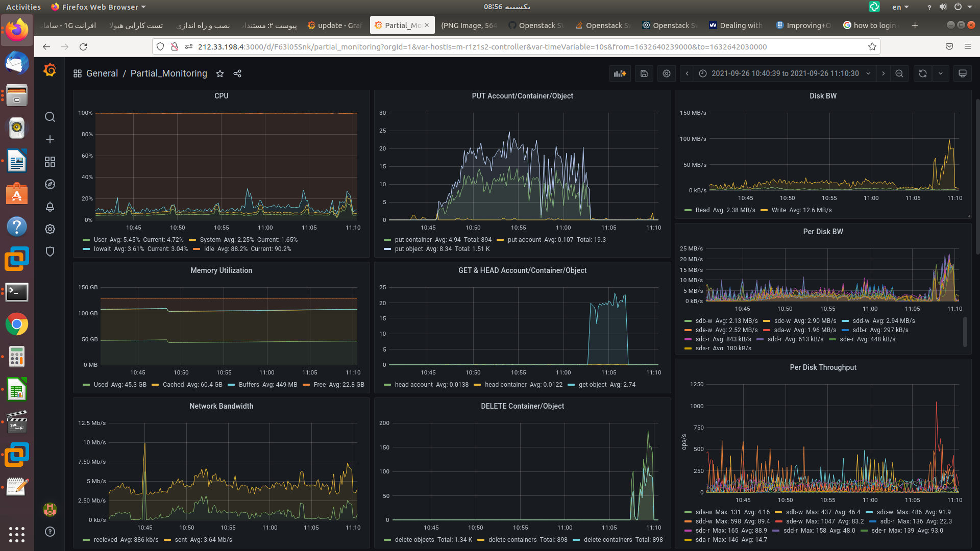Star the Partial_Monitoring dashboard
980x551 pixels.
pos(220,73)
